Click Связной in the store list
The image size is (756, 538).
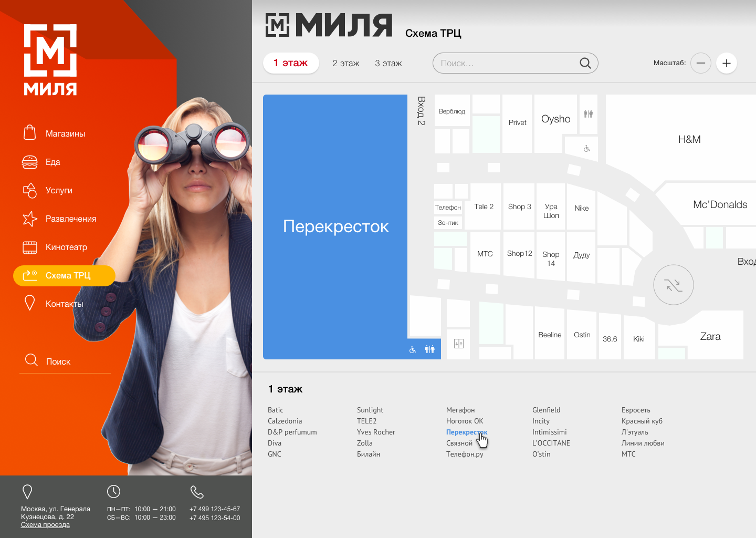tap(459, 443)
